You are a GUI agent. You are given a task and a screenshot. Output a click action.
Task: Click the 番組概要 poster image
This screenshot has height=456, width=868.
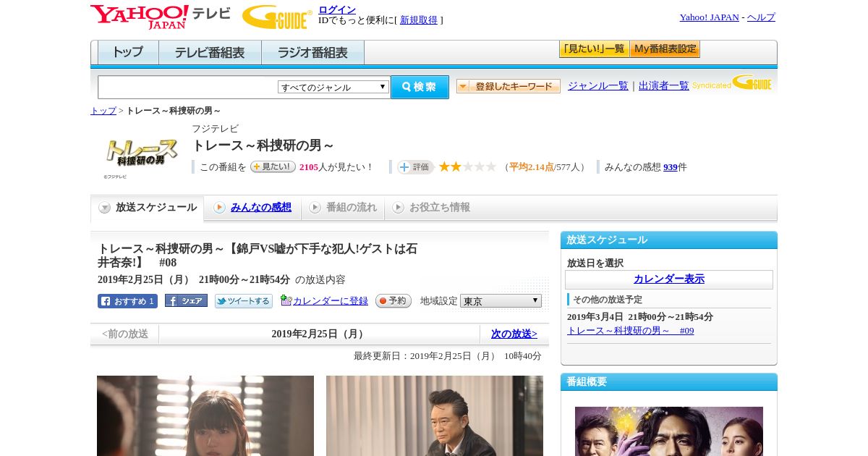[669, 431]
